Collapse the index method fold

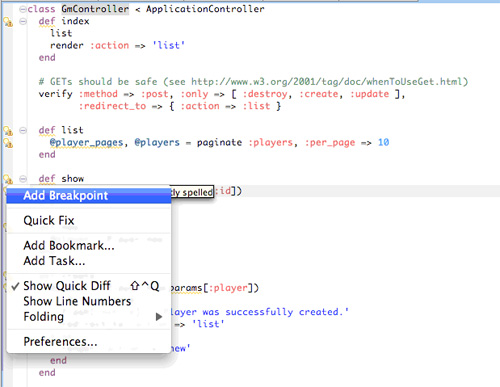[23, 22]
